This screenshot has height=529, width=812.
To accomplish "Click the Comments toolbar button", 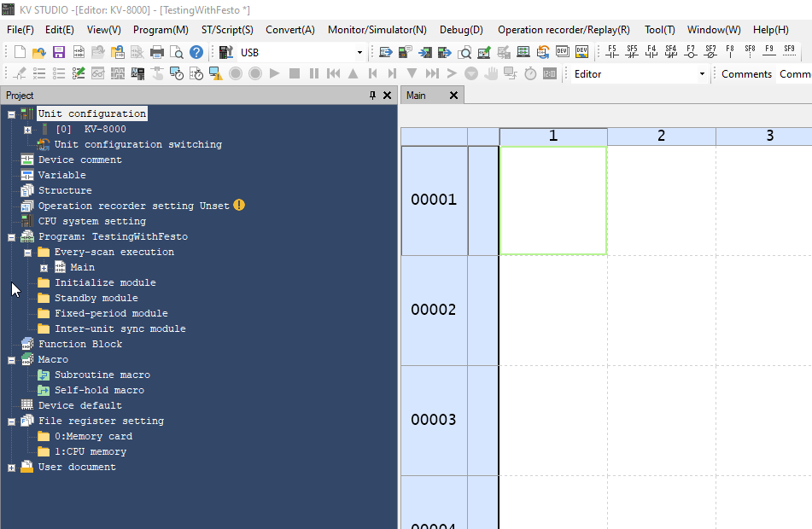I will point(746,74).
